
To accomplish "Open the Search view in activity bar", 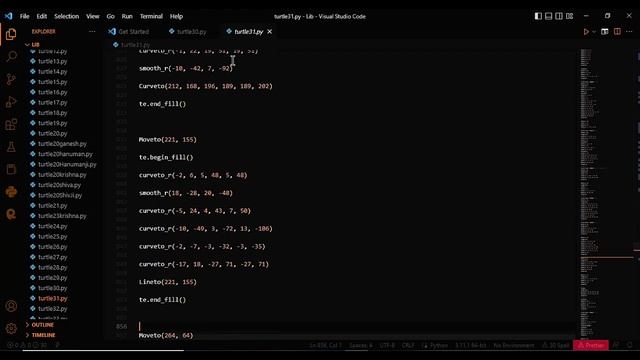I will [x=11, y=56].
